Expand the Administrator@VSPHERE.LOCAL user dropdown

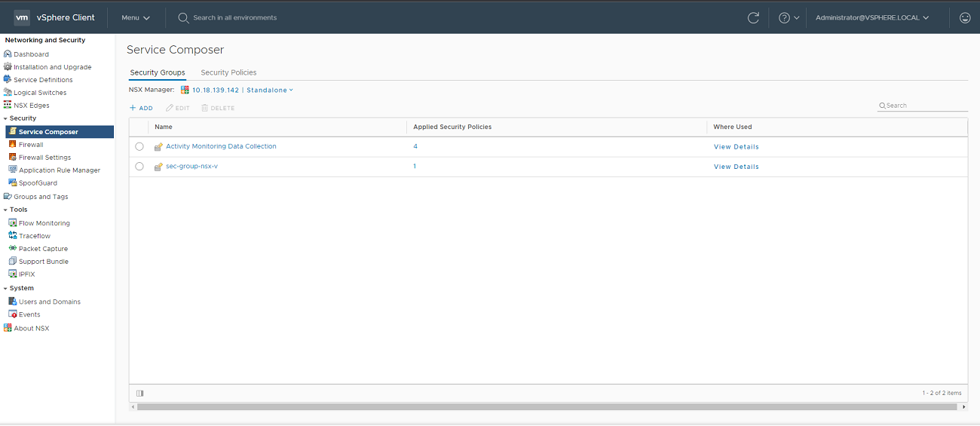(x=871, y=17)
